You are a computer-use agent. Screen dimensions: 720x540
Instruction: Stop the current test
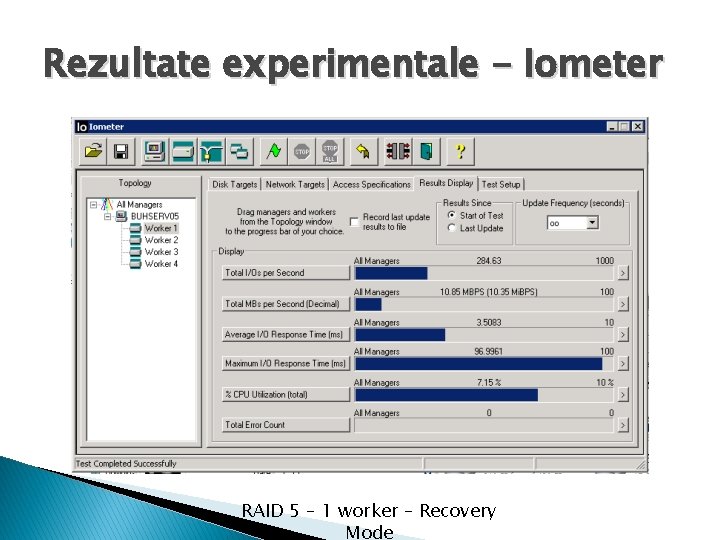302,151
